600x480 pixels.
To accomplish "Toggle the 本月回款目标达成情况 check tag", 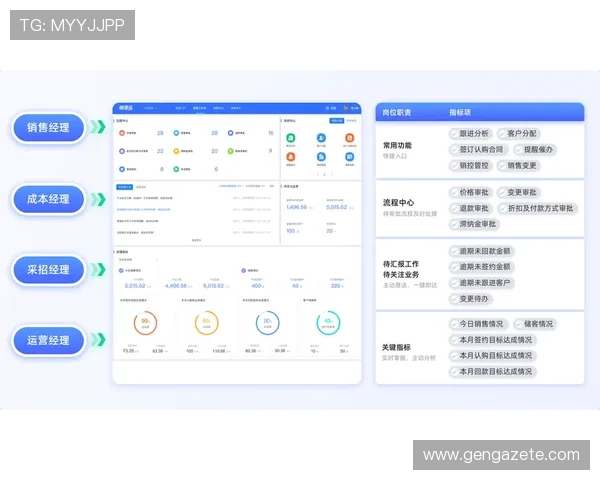I will click(492, 372).
